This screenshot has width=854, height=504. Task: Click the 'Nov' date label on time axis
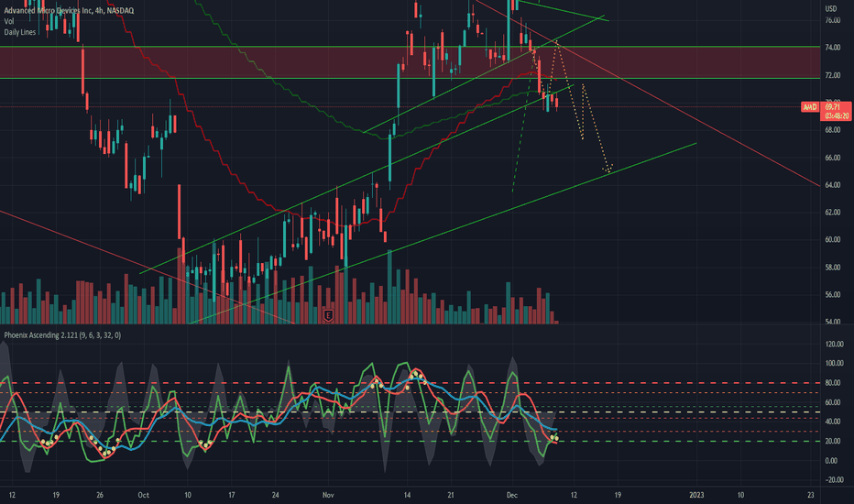(328, 495)
